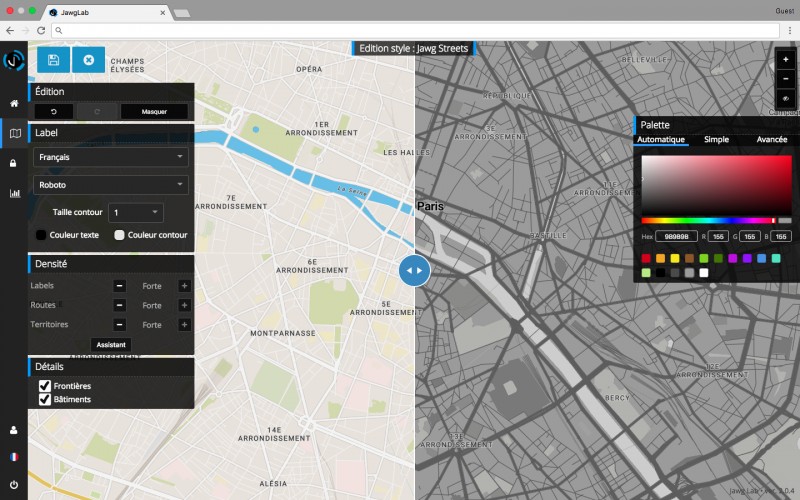
Task: Switch to the Automatique palette tab
Action: 661,139
